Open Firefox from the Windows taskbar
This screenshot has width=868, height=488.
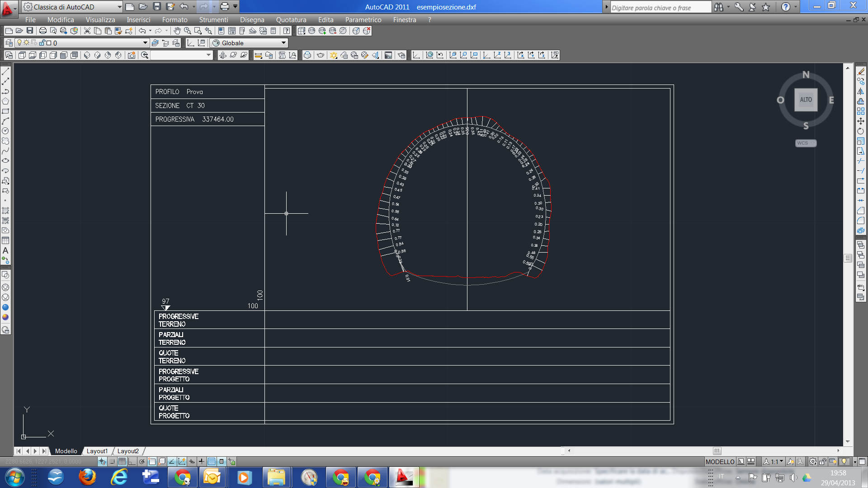[x=87, y=477]
